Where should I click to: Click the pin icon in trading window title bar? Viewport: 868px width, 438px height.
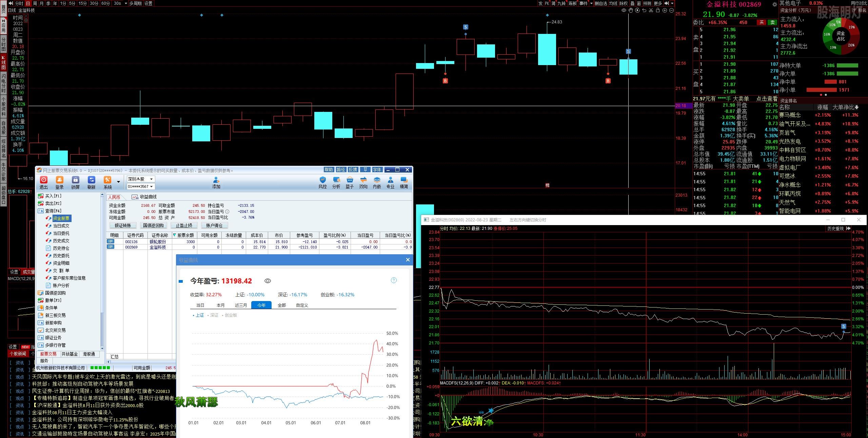pyautogui.click(x=365, y=170)
